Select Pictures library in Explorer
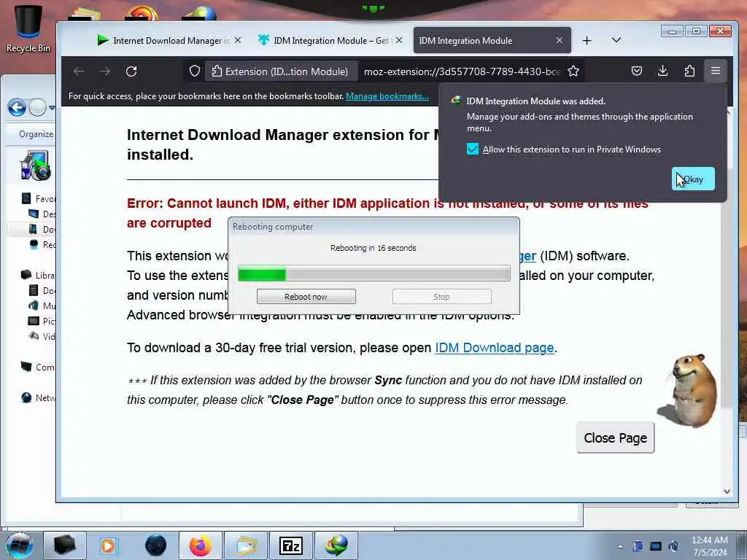747x560 pixels. (42, 321)
